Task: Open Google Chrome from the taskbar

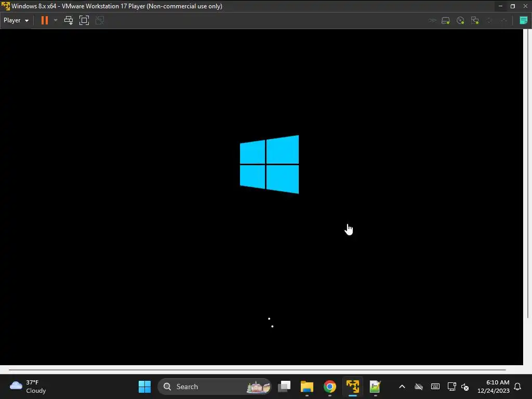Action: tap(329, 387)
